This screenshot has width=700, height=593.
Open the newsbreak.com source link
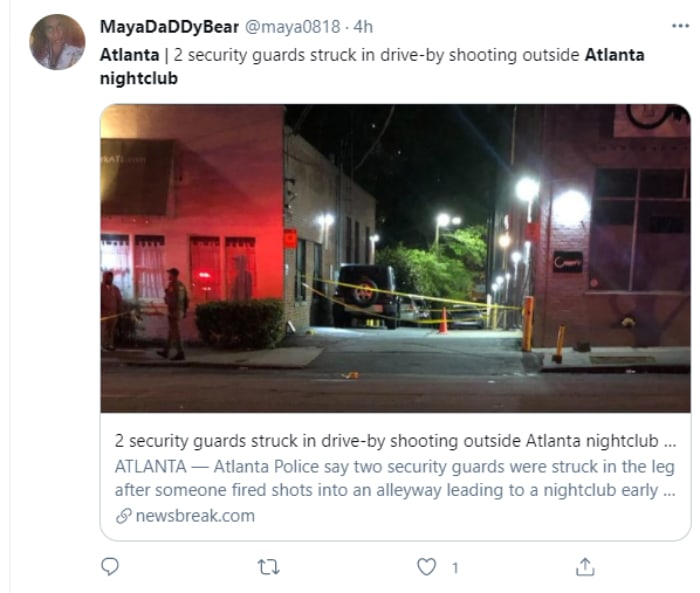tap(195, 516)
